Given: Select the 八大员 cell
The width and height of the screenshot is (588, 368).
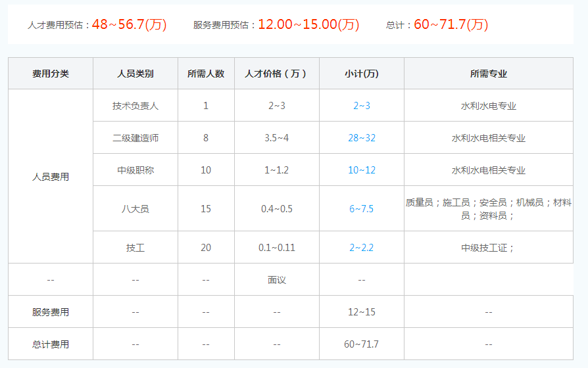Looking at the screenshot, I should (x=135, y=209).
